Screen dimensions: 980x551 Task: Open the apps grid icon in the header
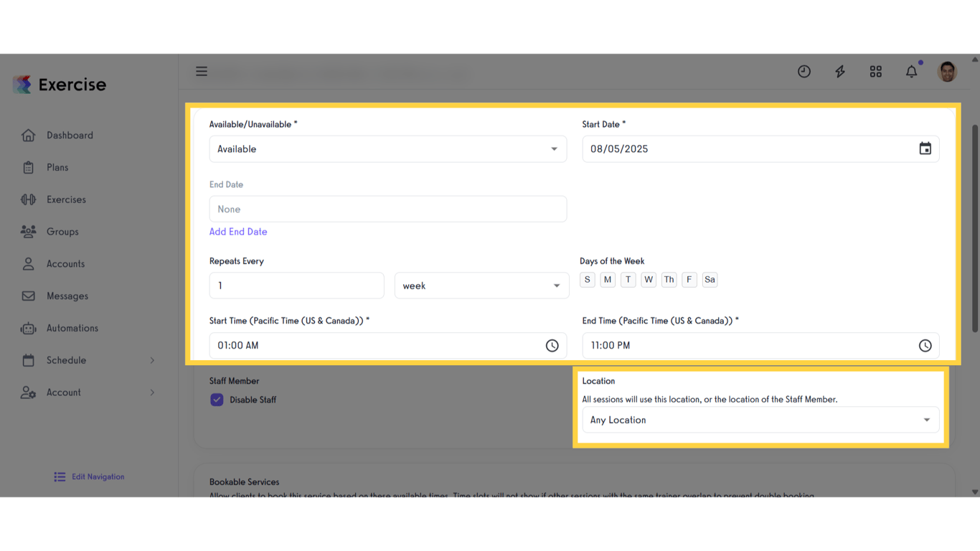875,71
